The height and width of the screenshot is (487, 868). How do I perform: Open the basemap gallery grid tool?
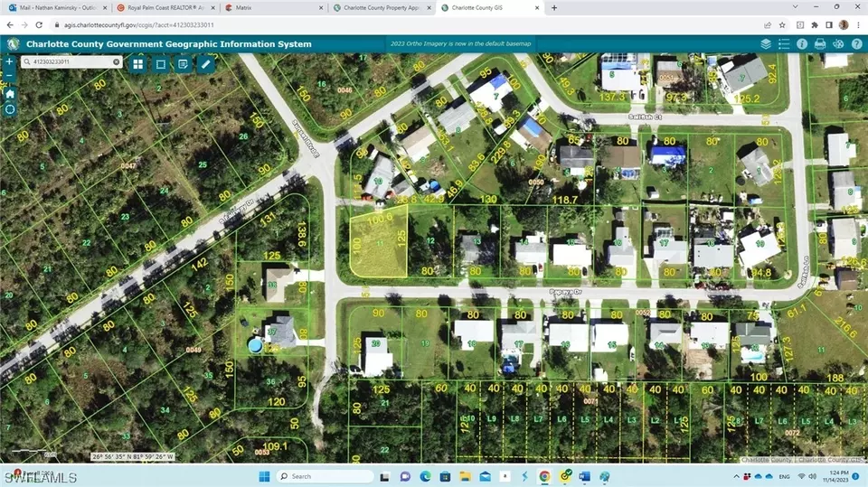(x=137, y=64)
